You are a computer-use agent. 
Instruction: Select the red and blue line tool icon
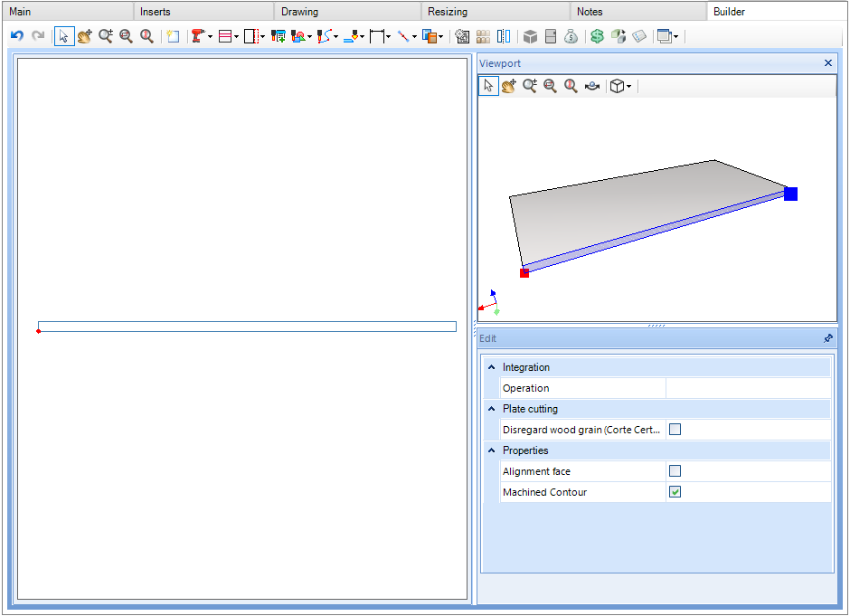click(x=403, y=36)
